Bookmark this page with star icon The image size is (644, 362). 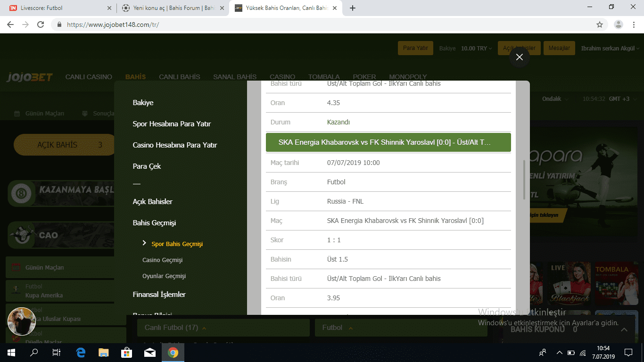[x=600, y=25]
